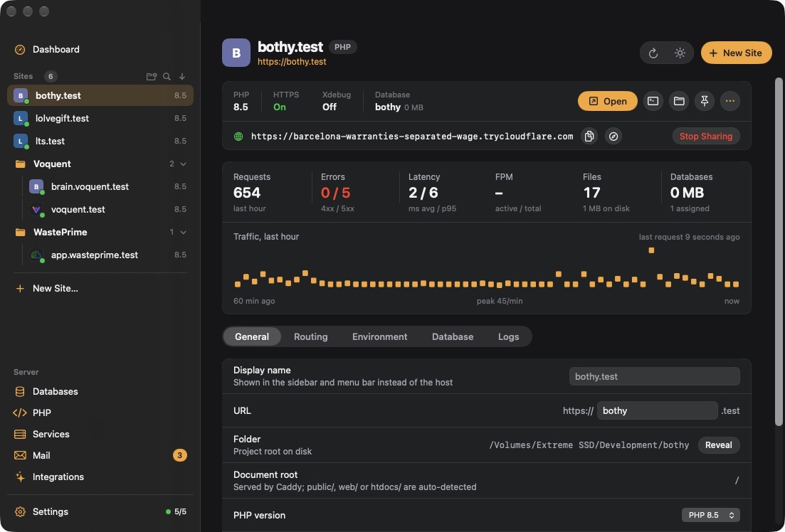Screen dimensions: 785x532
Task: Click the folder icon next to Open
Action: (x=679, y=101)
